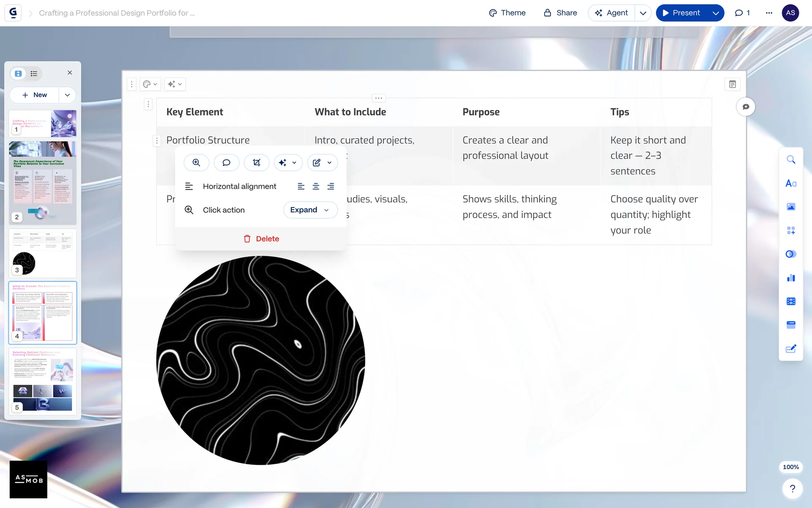Open search in the right sidebar
812x508 pixels.
(x=790, y=160)
